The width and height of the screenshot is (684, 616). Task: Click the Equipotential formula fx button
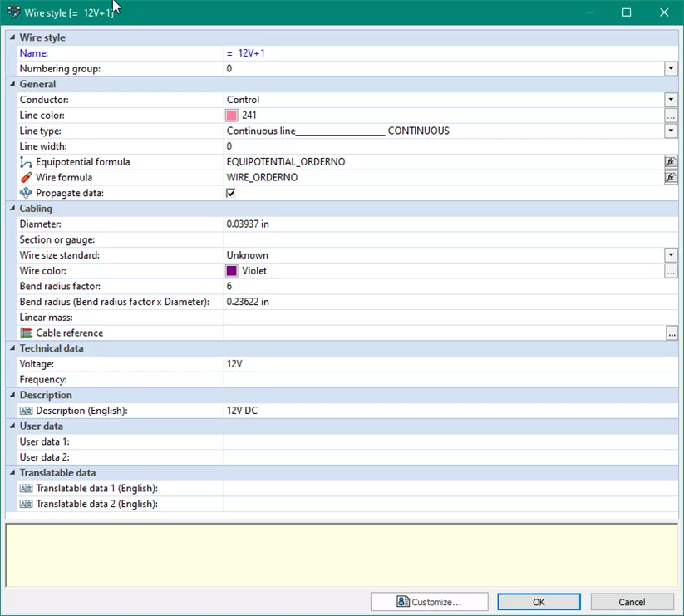coord(670,162)
